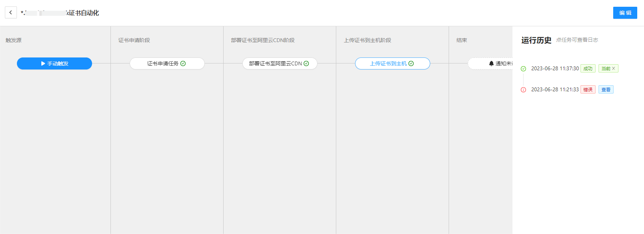This screenshot has width=644, height=234.
Task: Click the green check icon on 证书申请任务
Action: (183, 63)
